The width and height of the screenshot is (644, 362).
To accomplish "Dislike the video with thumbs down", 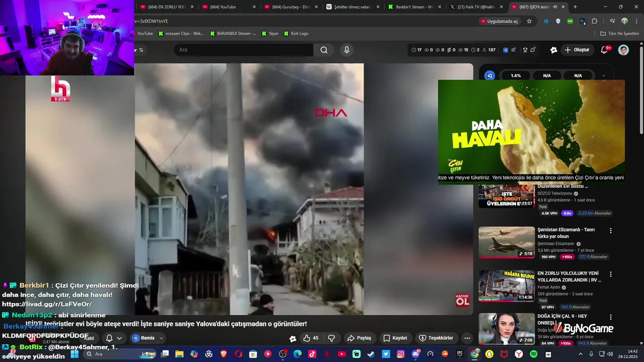I will [x=332, y=338].
